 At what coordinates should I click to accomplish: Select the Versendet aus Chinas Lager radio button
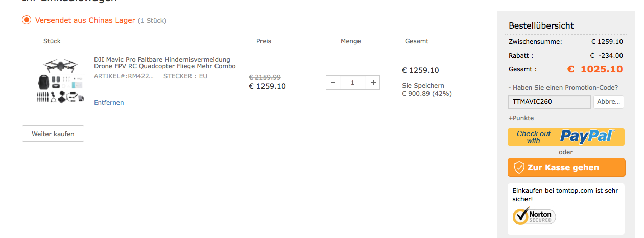pyautogui.click(x=27, y=20)
